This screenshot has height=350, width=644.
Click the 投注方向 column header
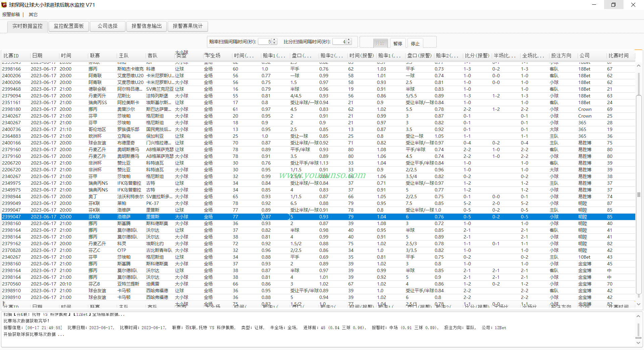pyautogui.click(x=564, y=56)
